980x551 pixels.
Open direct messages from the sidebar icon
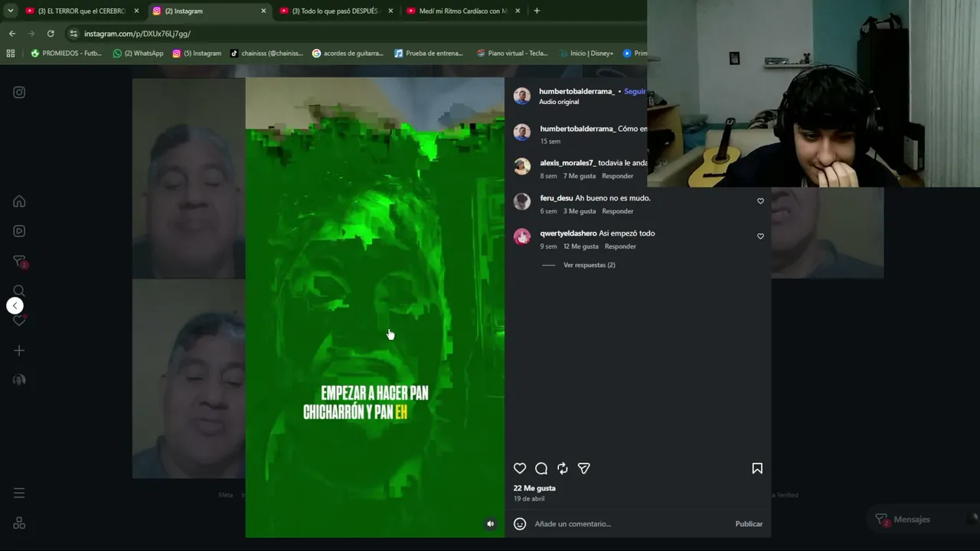20,262
